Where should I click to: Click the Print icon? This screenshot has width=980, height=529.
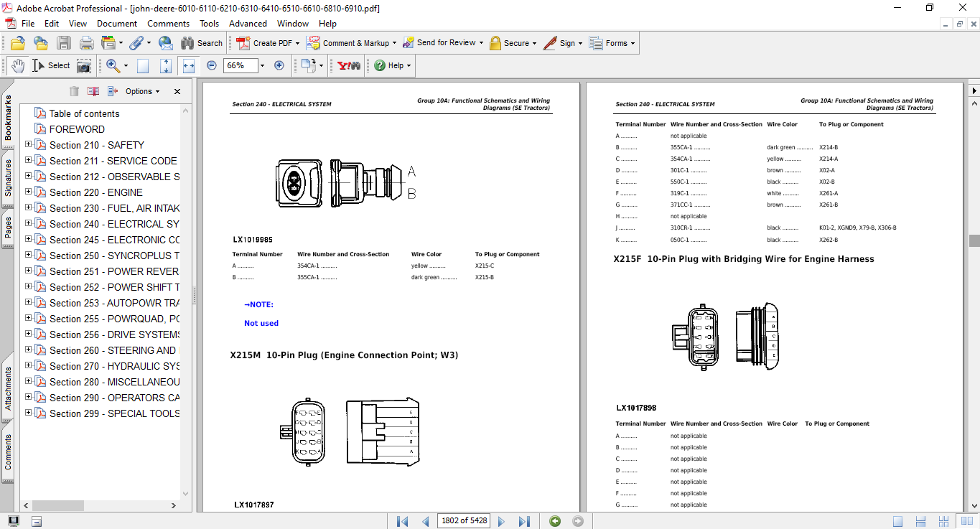click(86, 43)
